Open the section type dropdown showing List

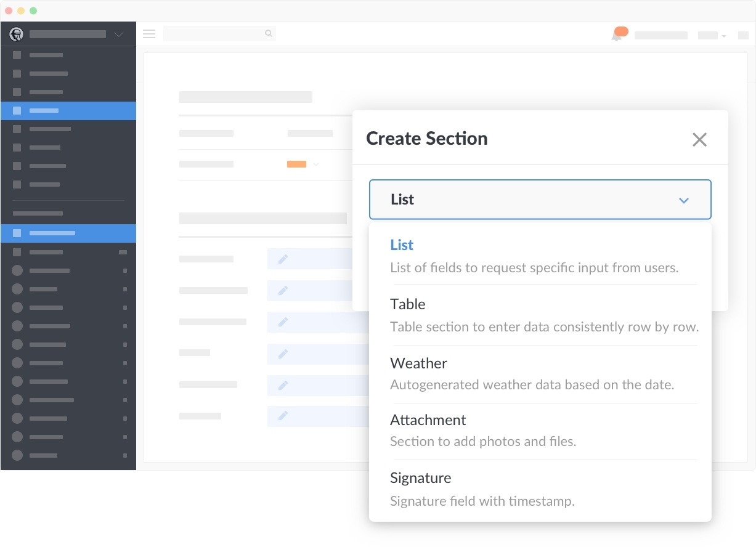click(x=540, y=200)
